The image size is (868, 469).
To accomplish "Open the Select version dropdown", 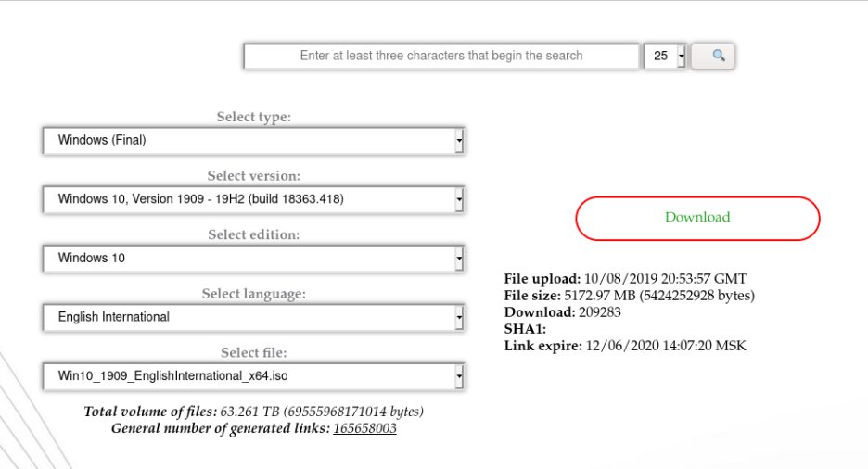I will 253,199.
